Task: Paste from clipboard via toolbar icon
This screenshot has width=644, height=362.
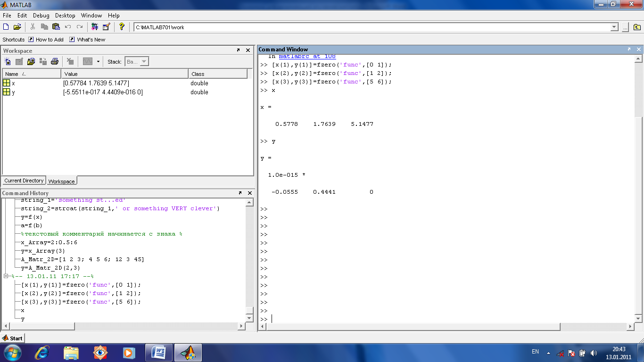Action: click(x=56, y=27)
